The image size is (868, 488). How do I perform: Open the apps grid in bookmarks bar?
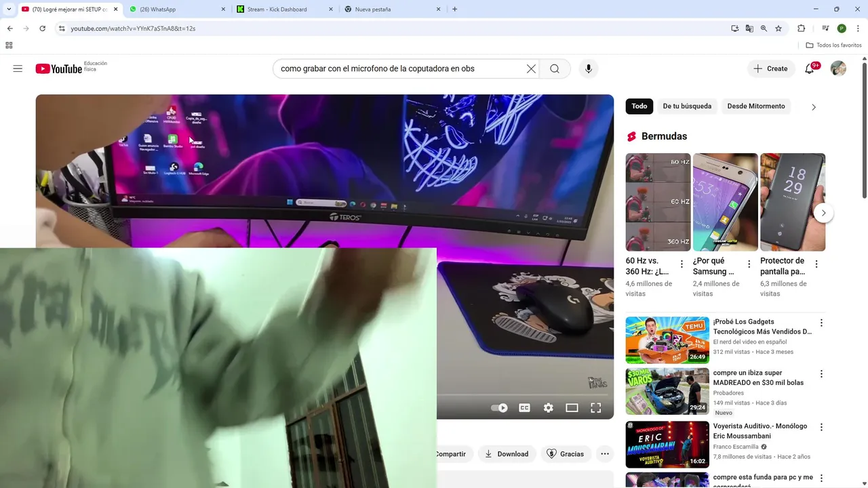tap(9, 45)
